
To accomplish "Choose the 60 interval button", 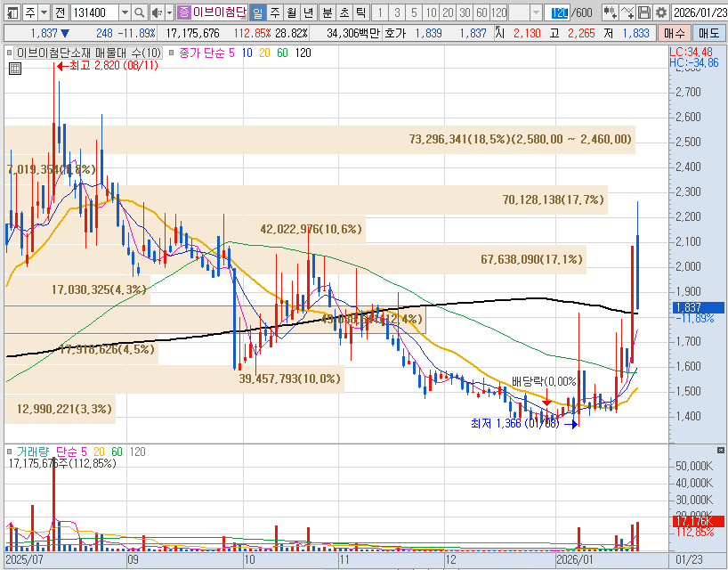I will click(x=481, y=12).
